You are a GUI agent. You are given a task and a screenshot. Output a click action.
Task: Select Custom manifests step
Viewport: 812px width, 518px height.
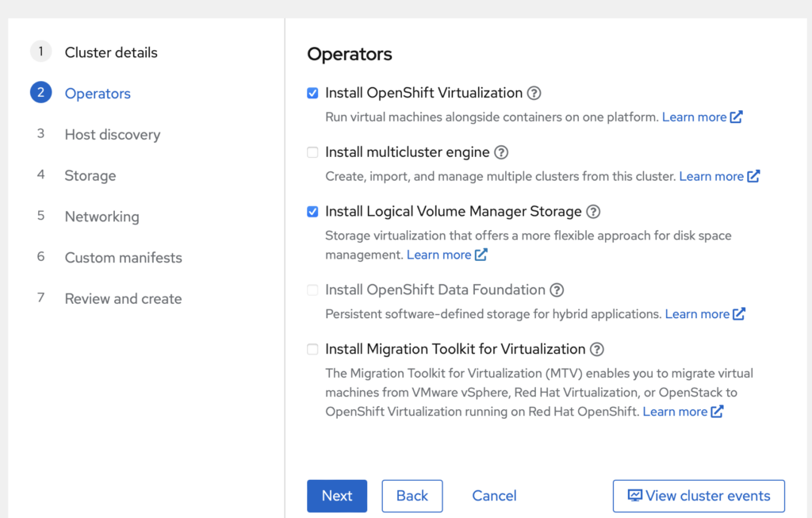coord(123,258)
